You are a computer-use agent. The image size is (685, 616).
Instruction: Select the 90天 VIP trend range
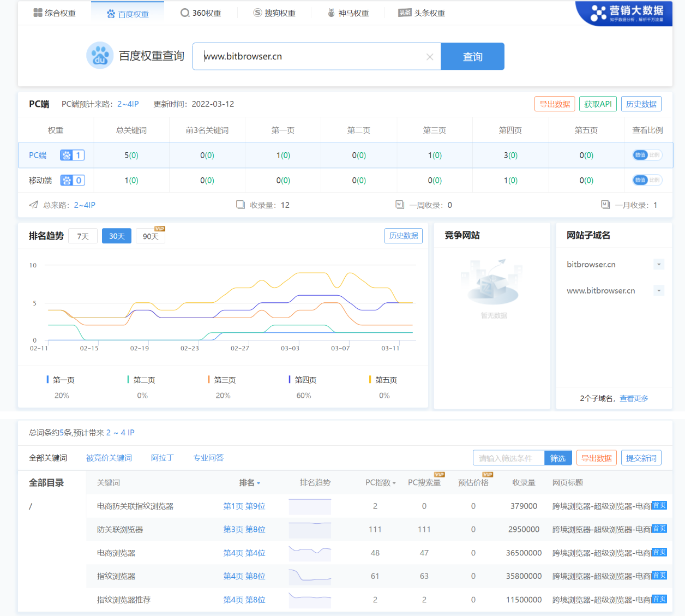(151, 236)
